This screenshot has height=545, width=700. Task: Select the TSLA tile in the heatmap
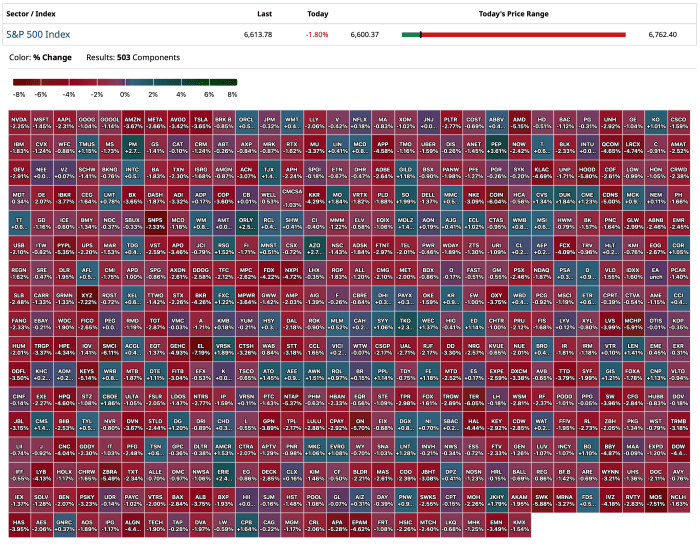coord(202,122)
